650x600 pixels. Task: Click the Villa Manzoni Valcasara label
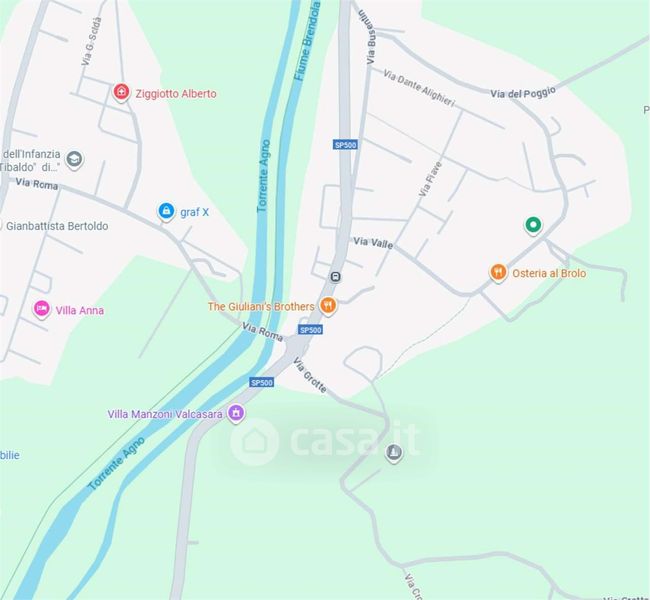[x=165, y=414]
